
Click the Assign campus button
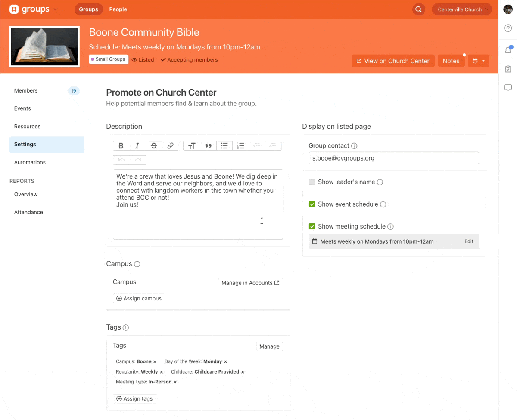pyautogui.click(x=139, y=299)
